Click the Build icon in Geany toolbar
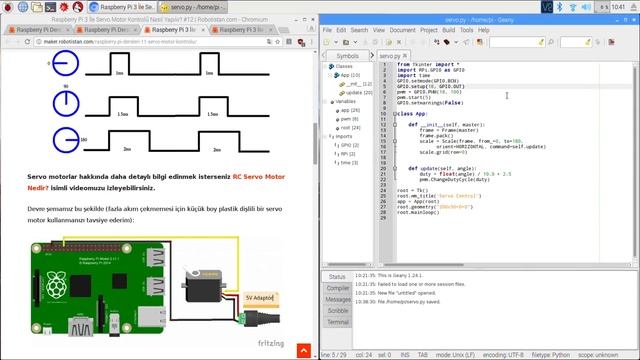The width and height of the screenshot is (640, 360). pyautogui.click(x=447, y=42)
